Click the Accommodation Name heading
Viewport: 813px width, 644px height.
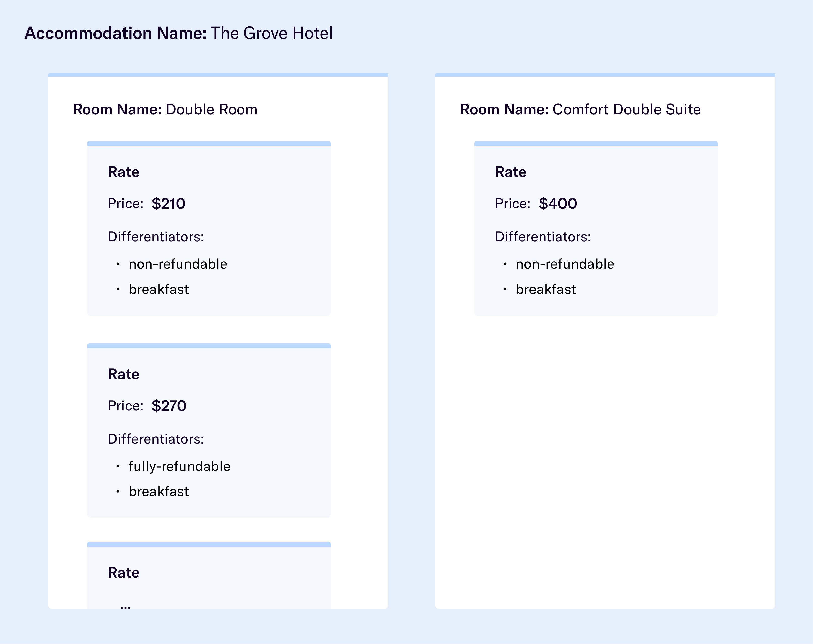[x=115, y=33]
